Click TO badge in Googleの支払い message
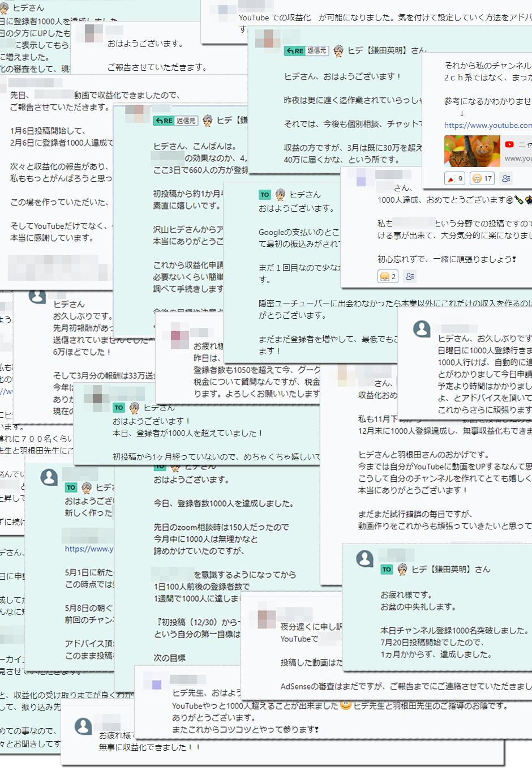The width and height of the screenshot is (532, 770). click(x=265, y=195)
